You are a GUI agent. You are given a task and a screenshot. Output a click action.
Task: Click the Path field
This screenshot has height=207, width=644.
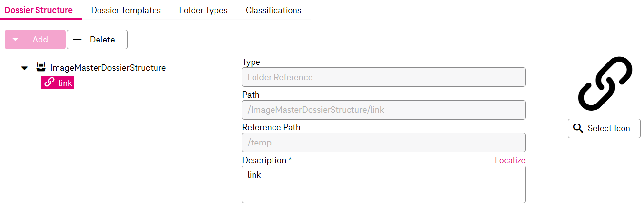click(x=383, y=110)
